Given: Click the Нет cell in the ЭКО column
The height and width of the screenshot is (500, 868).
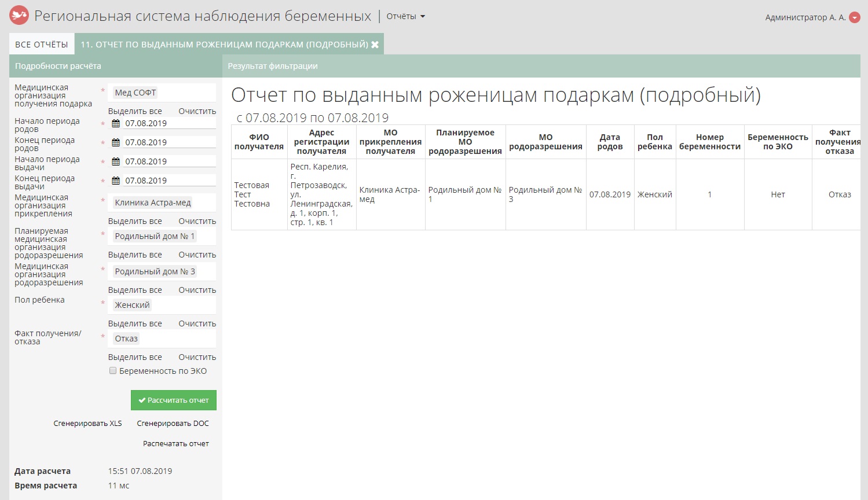Looking at the screenshot, I should [x=778, y=194].
